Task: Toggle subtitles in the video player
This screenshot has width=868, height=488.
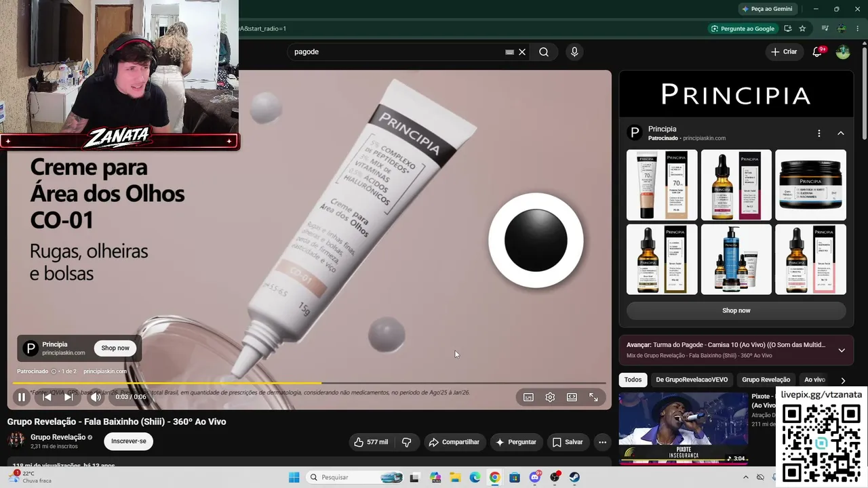Action: pos(528,397)
